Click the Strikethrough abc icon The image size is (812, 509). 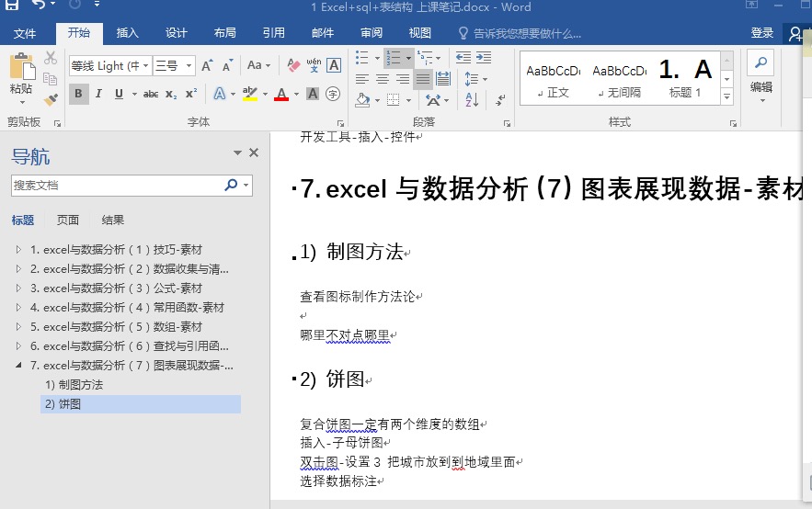151,94
